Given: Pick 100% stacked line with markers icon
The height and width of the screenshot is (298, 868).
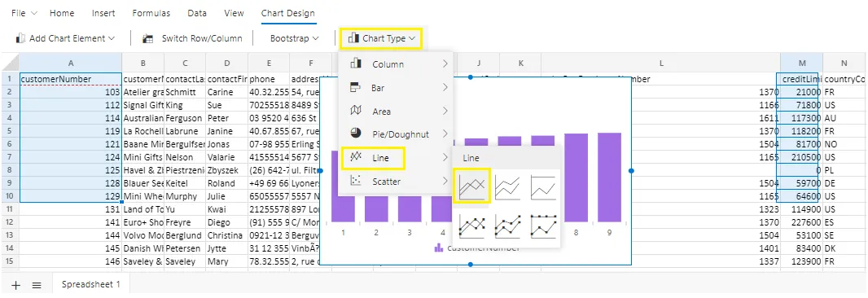Looking at the screenshot, I should pyautogui.click(x=542, y=226).
